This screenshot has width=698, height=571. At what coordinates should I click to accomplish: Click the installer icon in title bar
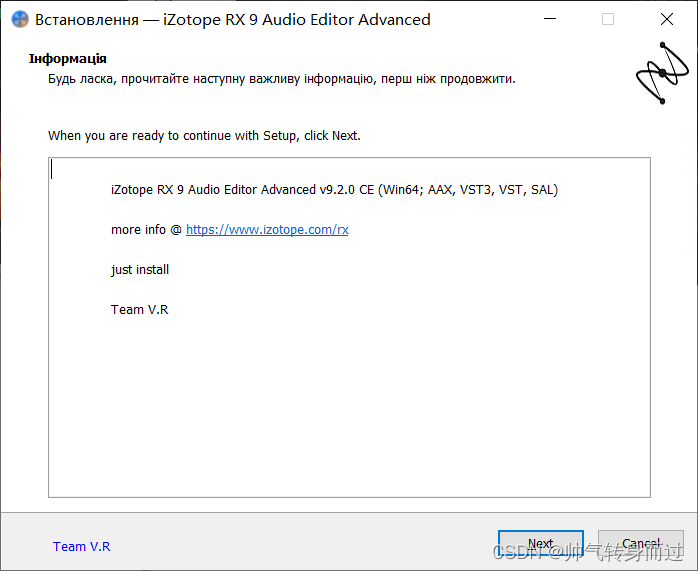click(x=20, y=20)
